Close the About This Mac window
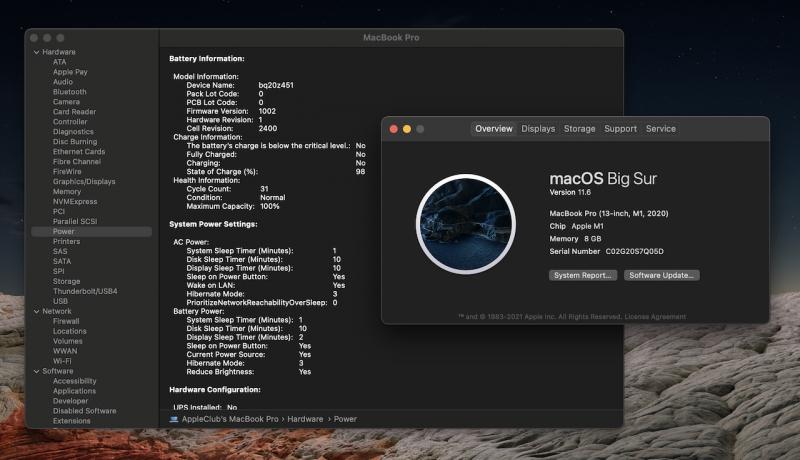The width and height of the screenshot is (800, 460). [393, 129]
